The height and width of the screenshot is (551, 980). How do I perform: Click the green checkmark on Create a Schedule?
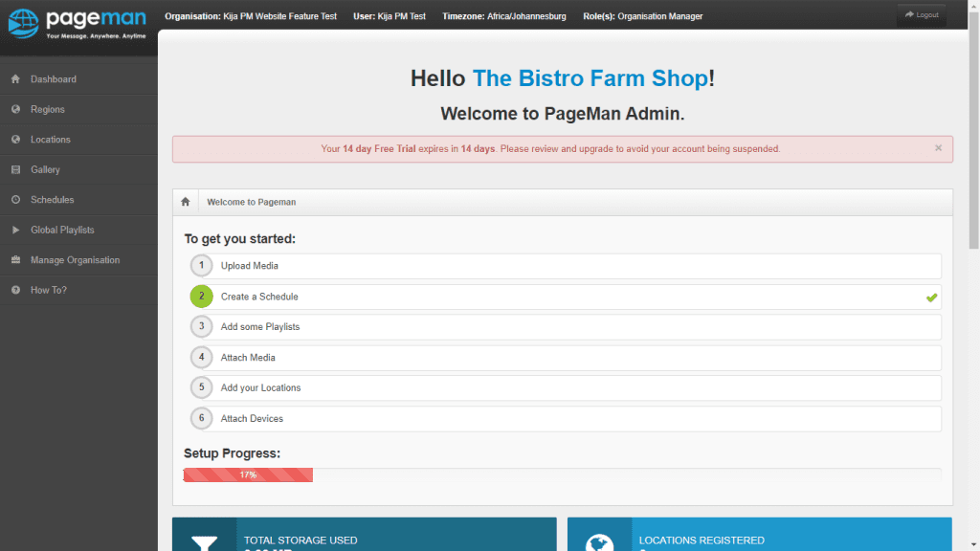click(930, 298)
